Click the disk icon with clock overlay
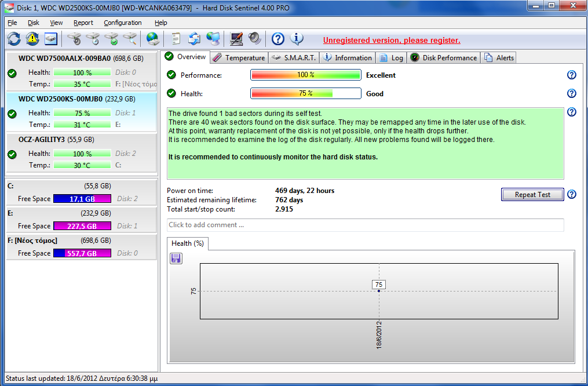 [x=93, y=39]
